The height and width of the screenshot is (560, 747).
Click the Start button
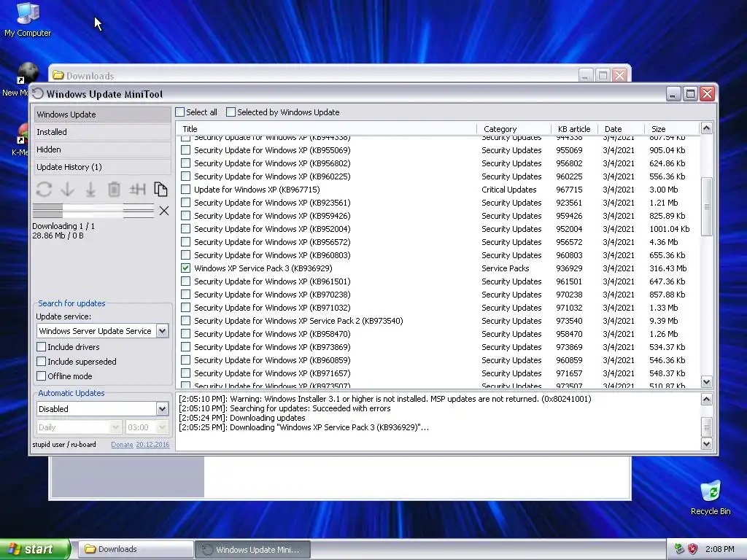[35, 549]
